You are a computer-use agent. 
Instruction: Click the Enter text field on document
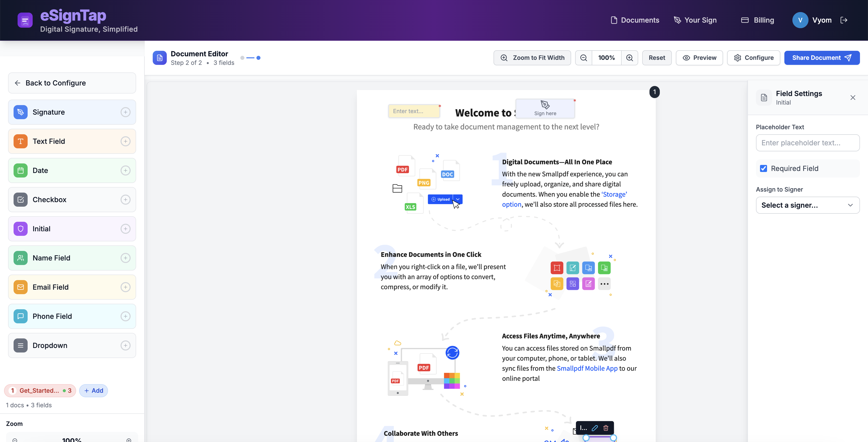point(414,111)
